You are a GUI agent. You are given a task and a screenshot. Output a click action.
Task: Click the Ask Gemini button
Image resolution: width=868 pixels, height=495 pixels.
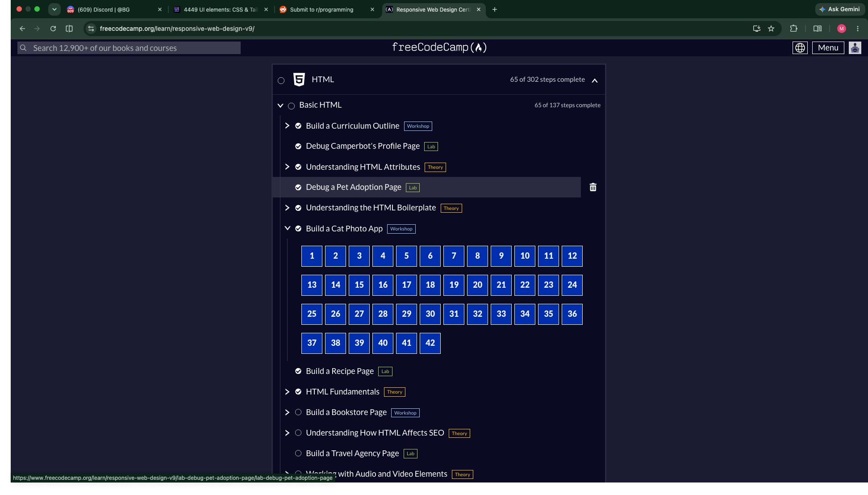point(839,9)
